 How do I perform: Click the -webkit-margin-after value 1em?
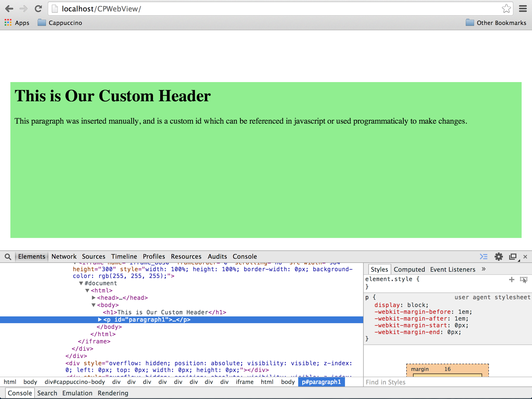point(460,319)
